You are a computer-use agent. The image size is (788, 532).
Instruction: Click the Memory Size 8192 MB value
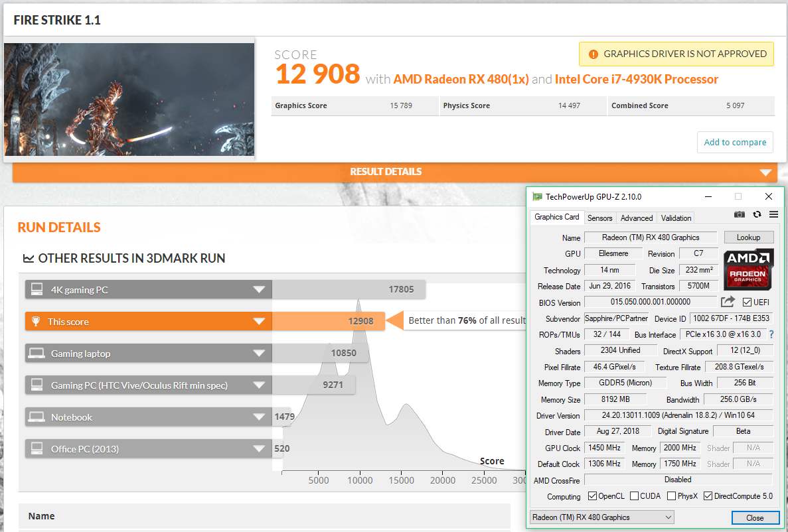pyautogui.click(x=615, y=399)
